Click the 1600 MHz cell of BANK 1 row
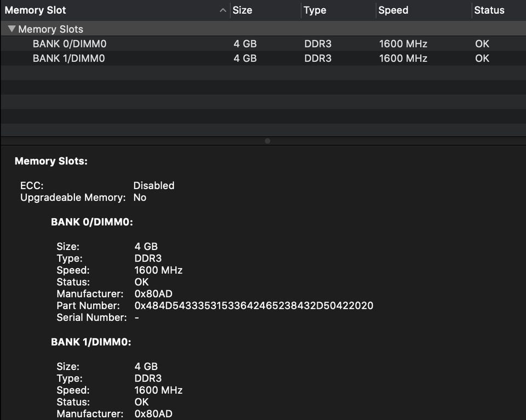 pos(403,58)
